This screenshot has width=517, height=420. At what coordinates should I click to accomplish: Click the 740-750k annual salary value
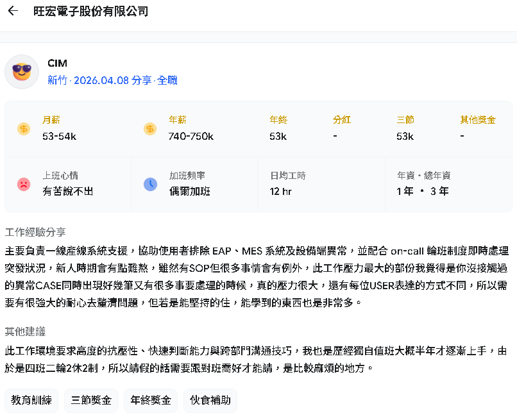pyautogui.click(x=191, y=136)
